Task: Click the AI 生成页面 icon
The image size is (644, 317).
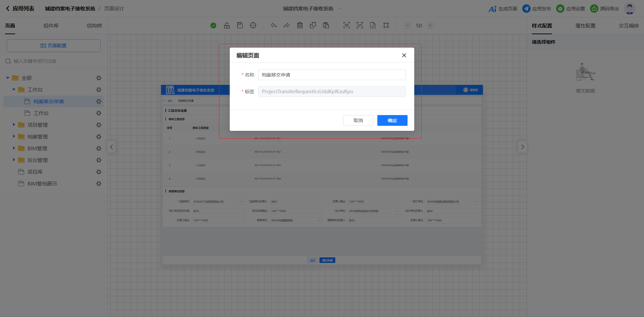Action: pyautogui.click(x=492, y=9)
